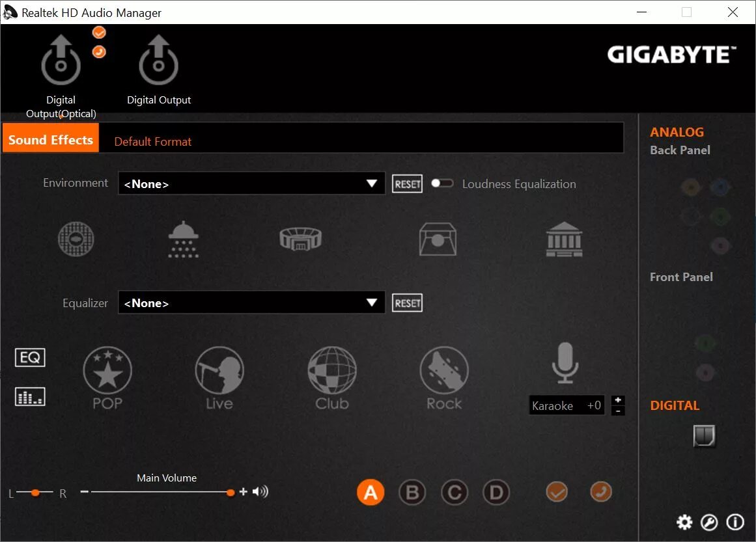
Task: Switch to the Default Format tab
Action: coord(153,142)
